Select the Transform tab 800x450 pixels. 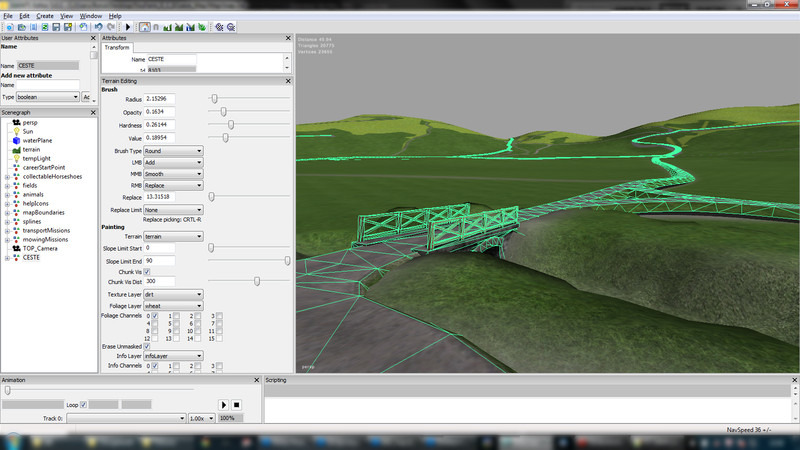point(117,47)
